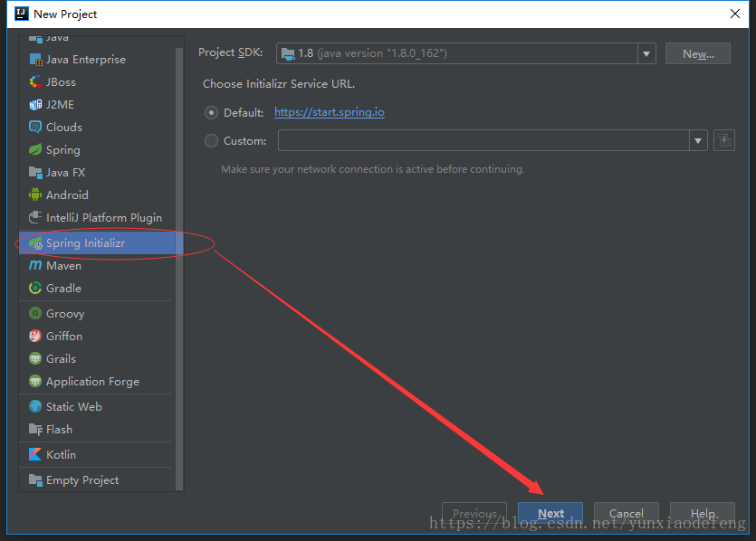Click the Java Enterprise icon
This screenshot has width=756, height=541.
[x=35, y=59]
